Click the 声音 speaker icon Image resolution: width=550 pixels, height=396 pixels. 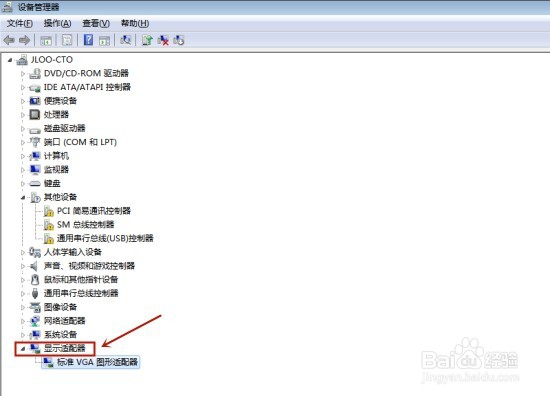[34, 266]
